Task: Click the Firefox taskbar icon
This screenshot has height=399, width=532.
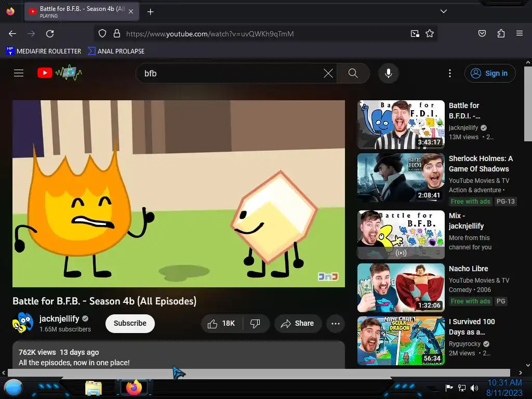Action: (x=134, y=388)
